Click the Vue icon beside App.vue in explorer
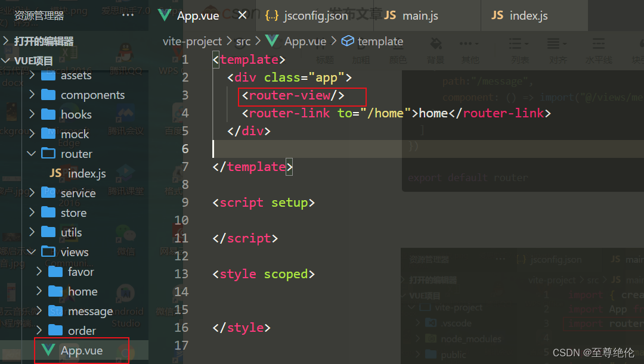The height and width of the screenshot is (364, 644). (x=48, y=350)
